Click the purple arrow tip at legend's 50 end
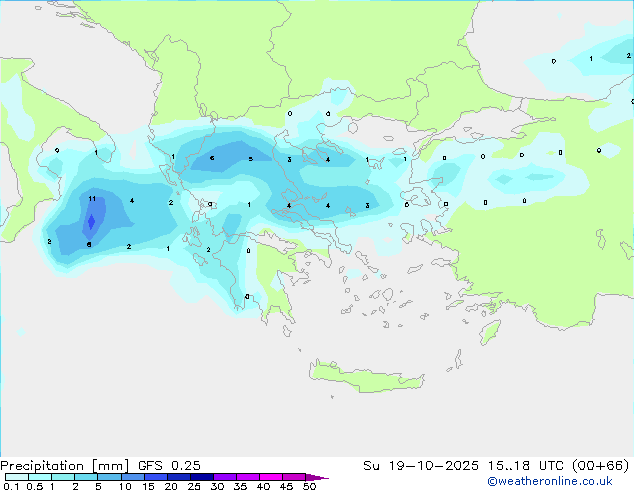 tap(317, 477)
